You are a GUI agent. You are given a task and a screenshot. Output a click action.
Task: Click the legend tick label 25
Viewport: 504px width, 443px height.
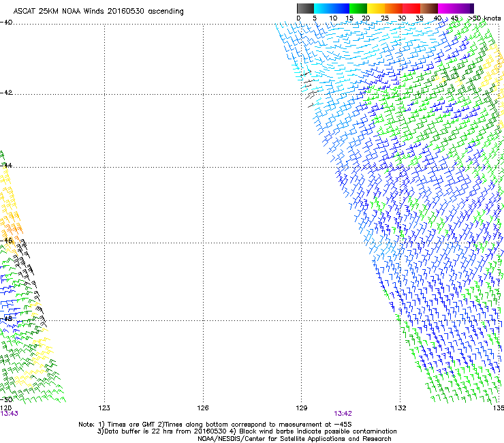point(385,18)
